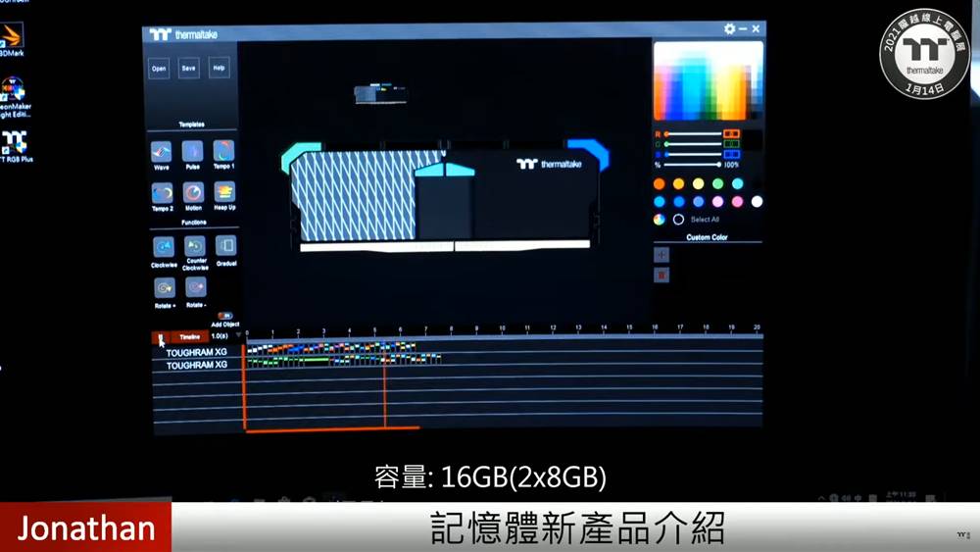Click the Rotate + function icon
Viewport: 980px width, 552px height.
point(164,287)
